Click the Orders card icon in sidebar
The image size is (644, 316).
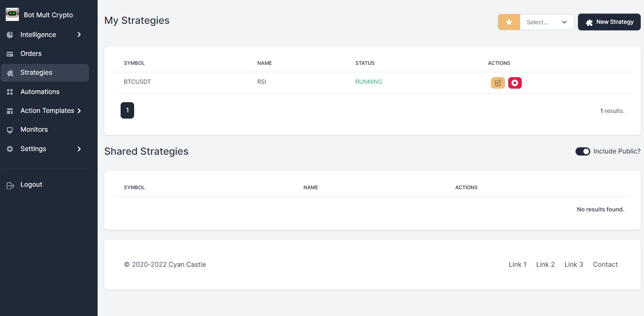click(x=10, y=54)
